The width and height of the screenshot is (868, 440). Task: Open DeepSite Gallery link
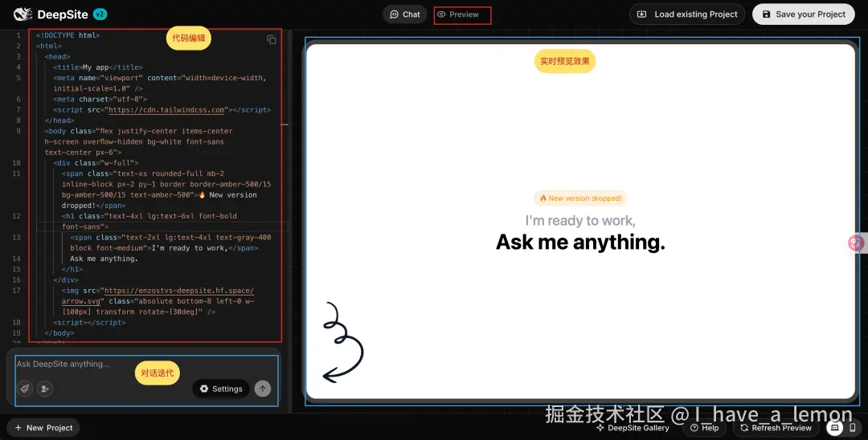(633, 428)
